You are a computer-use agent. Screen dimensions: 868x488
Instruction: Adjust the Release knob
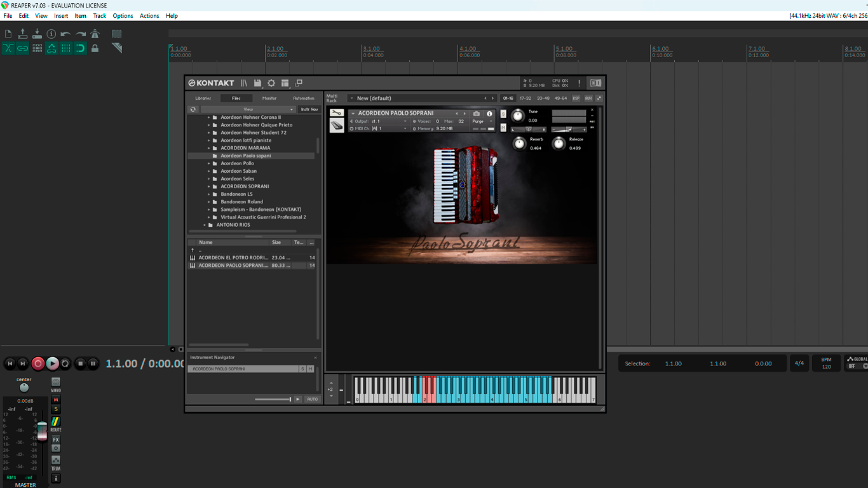(x=559, y=144)
